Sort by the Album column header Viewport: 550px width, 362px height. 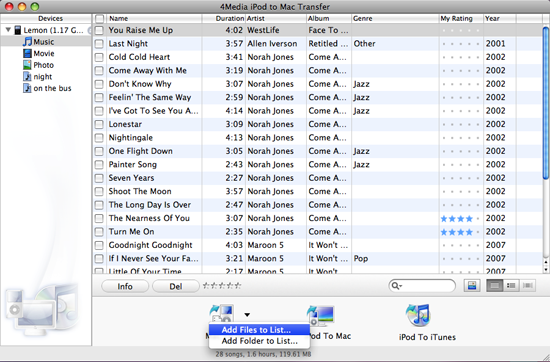coord(329,18)
